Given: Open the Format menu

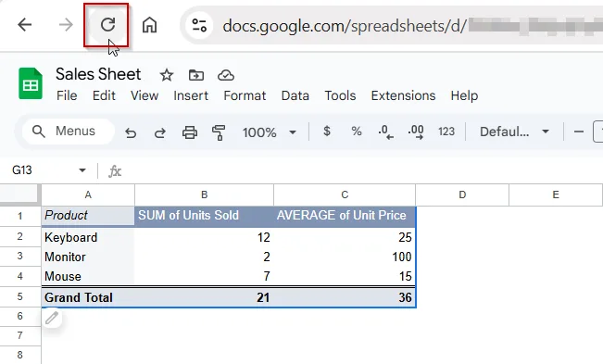Looking at the screenshot, I should click(x=245, y=95).
